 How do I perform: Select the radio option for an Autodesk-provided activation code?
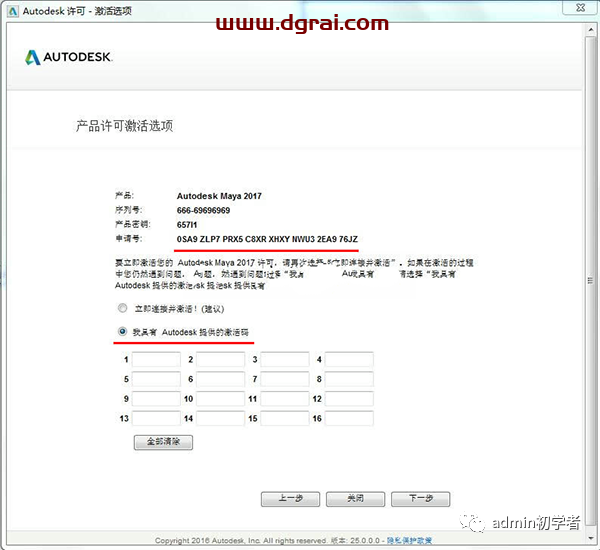click(122, 331)
